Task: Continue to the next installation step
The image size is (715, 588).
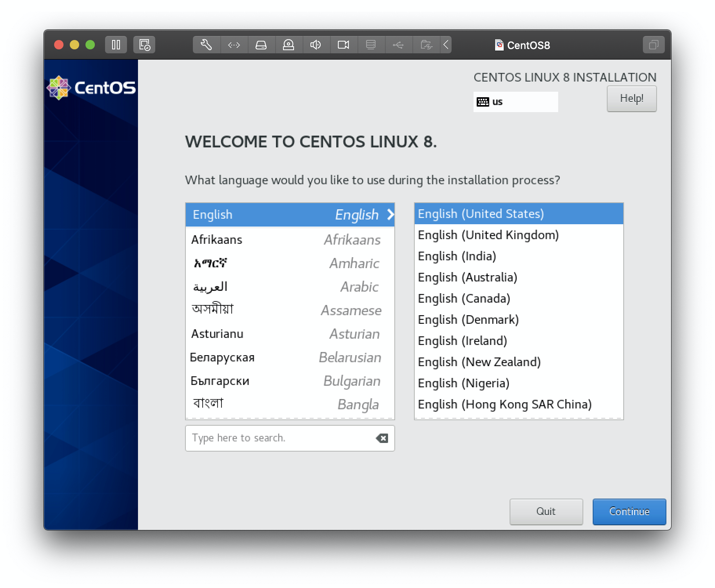Action: coord(629,512)
